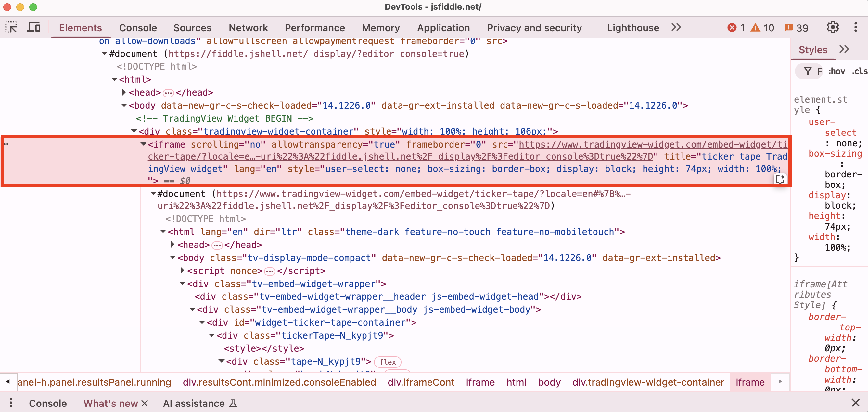The height and width of the screenshot is (412, 868).
Task: Click the issues counter showing 39
Action: tap(796, 28)
